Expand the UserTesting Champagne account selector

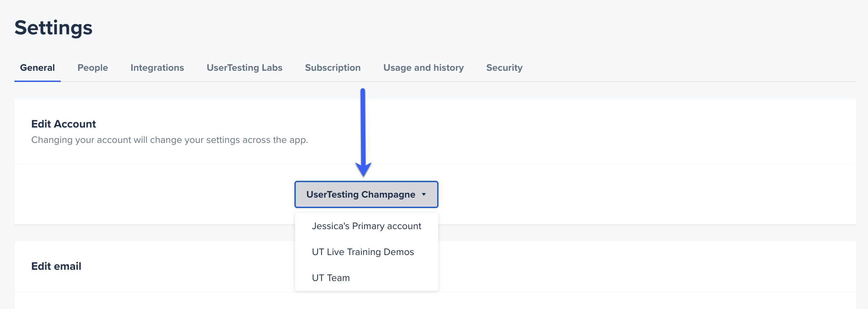pos(366,194)
